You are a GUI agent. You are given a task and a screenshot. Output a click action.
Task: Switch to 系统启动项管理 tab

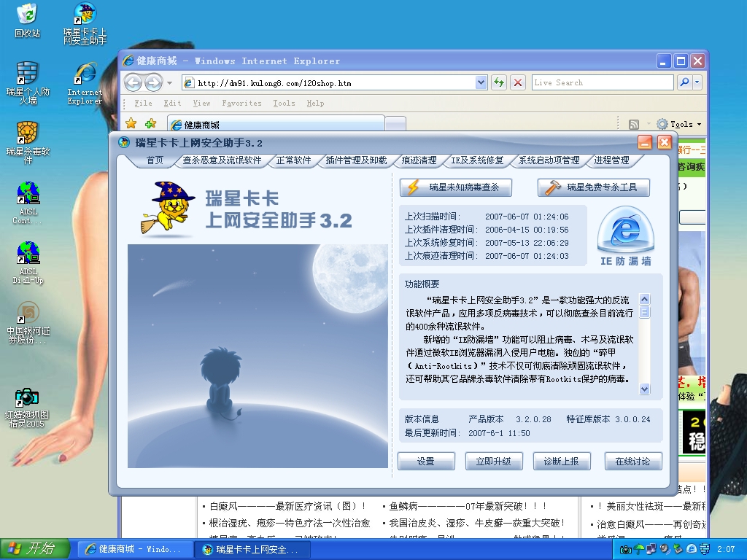pos(549,160)
